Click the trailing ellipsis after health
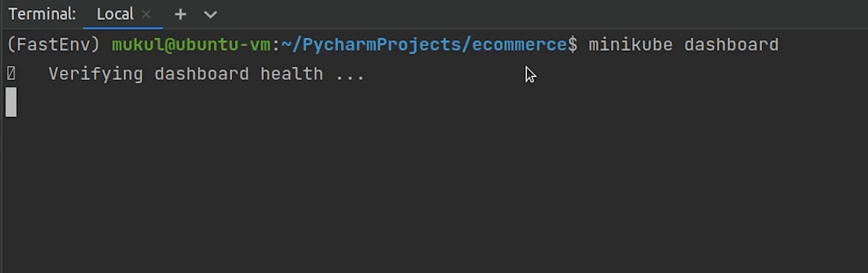Screen dimensions: 868x273 coord(350,75)
